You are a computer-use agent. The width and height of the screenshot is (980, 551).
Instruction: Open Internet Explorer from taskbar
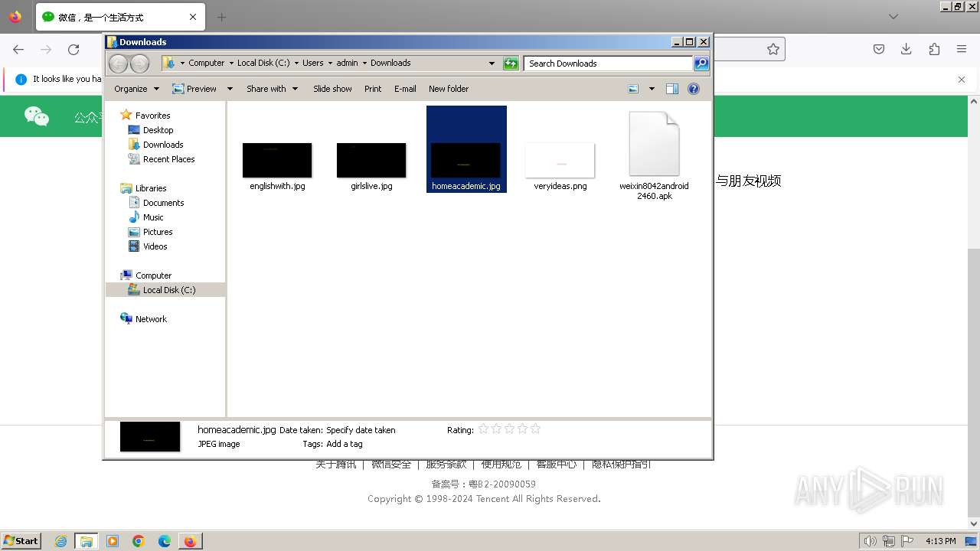[60, 541]
